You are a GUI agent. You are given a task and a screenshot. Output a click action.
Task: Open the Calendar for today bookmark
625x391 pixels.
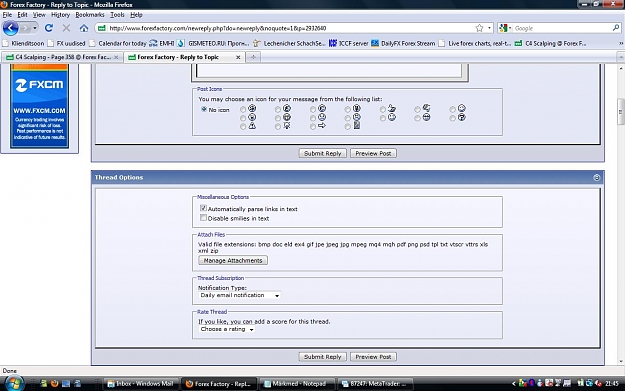(118, 43)
